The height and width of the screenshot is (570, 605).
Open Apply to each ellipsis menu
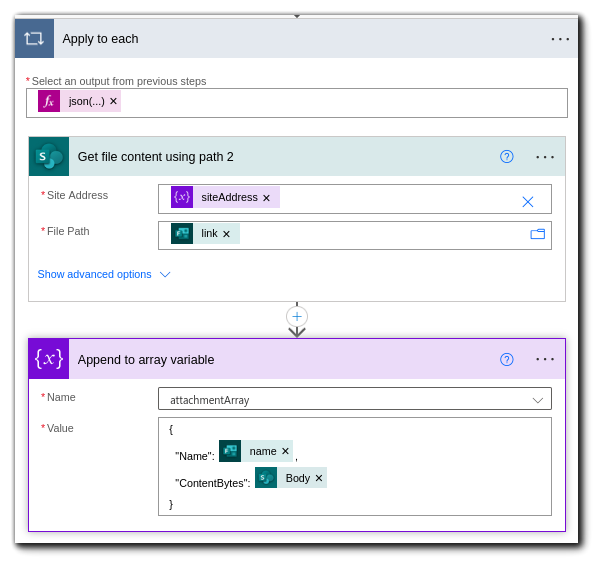560,39
